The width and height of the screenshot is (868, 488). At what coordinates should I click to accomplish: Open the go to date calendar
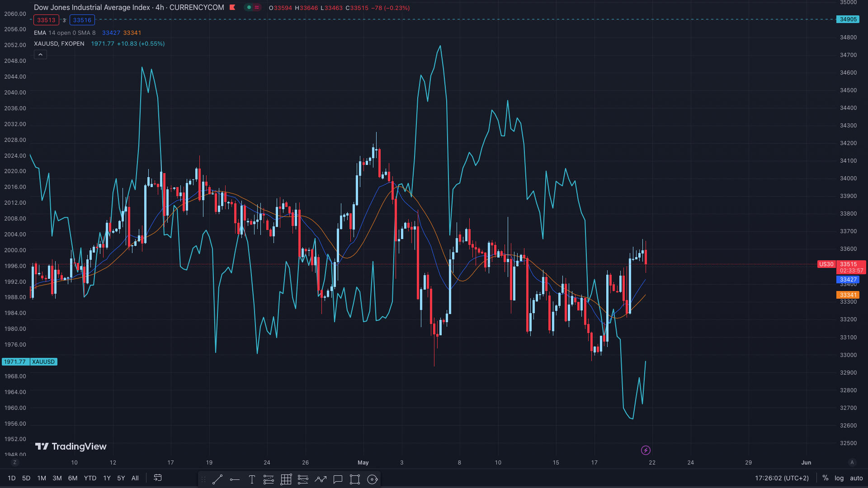coord(158,478)
